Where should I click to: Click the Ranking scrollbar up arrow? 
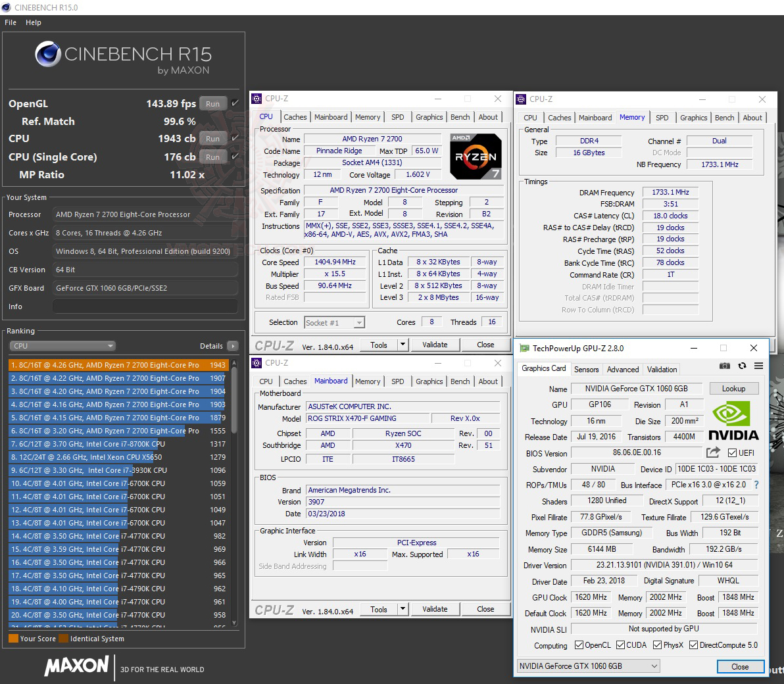pyautogui.click(x=234, y=362)
